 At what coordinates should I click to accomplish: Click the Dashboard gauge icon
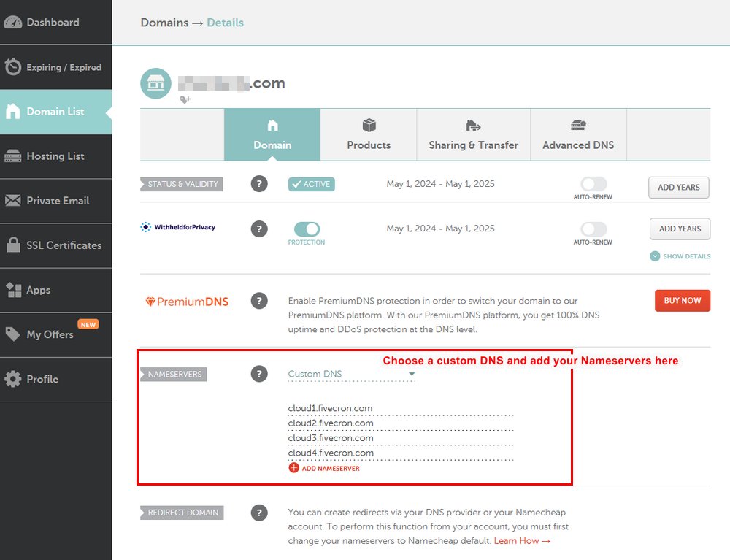(x=12, y=22)
